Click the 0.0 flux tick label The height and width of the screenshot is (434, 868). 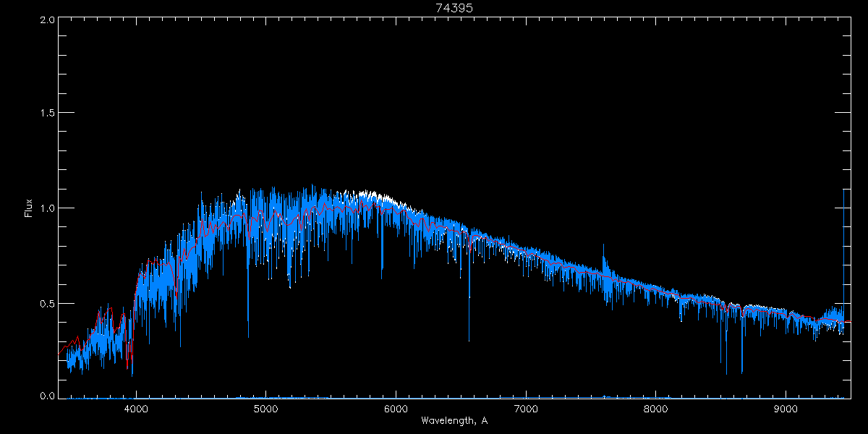[46, 396]
